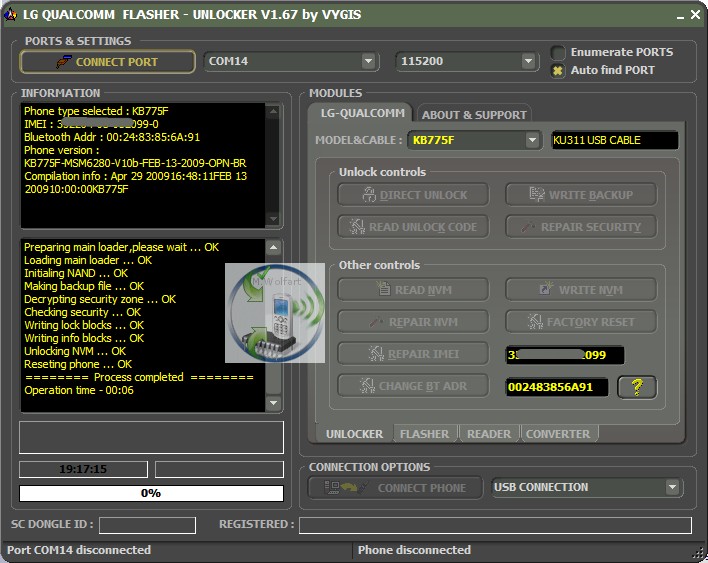Viewport: 708px width, 563px height.
Task: Click 'Reseting phone ... OK' log line
Action: tap(78, 364)
